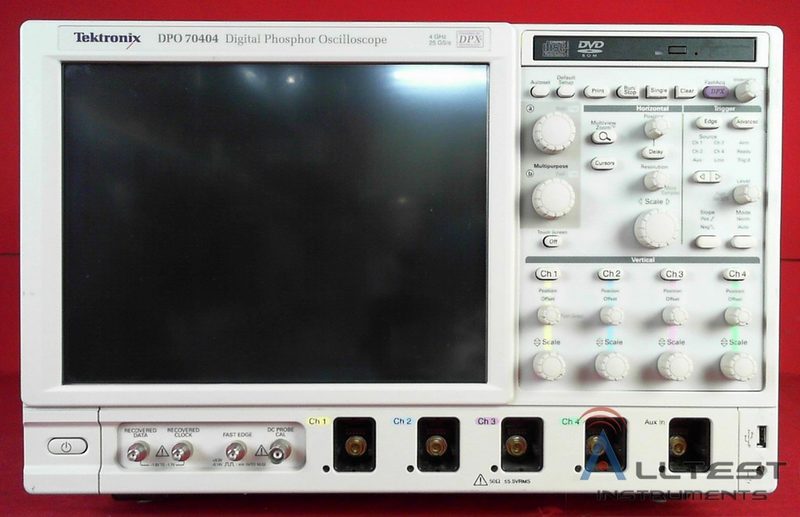Touch the Ch 2 Position/Offset knob
Viewport: 800px width, 517px height.
click(611, 315)
